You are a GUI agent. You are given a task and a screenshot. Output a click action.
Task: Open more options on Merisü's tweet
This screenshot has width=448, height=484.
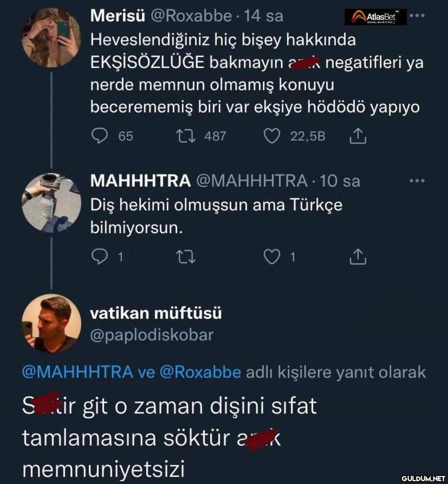417,15
